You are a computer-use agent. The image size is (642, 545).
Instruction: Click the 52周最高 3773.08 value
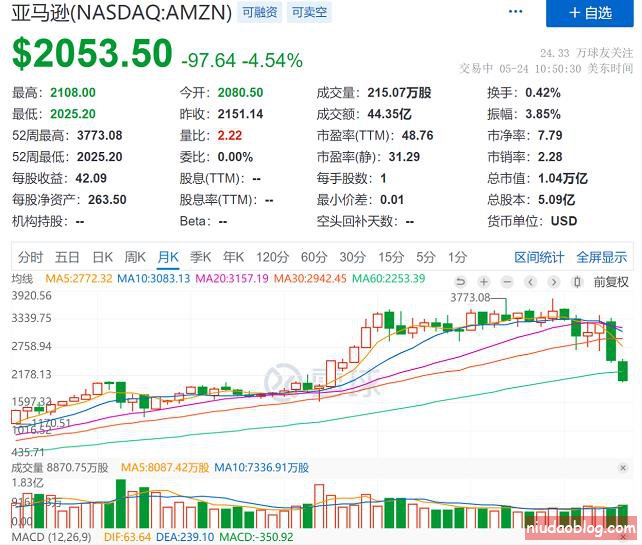[x=99, y=136]
